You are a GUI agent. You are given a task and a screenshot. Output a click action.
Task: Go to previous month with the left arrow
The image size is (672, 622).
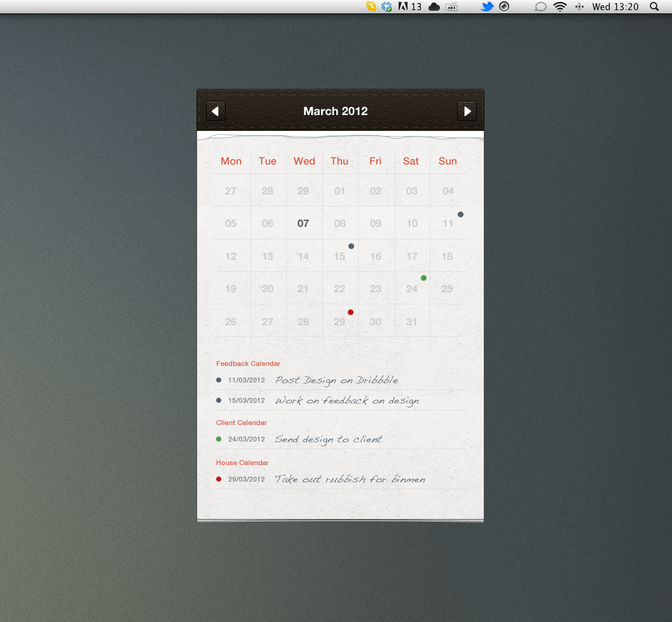[x=215, y=111]
